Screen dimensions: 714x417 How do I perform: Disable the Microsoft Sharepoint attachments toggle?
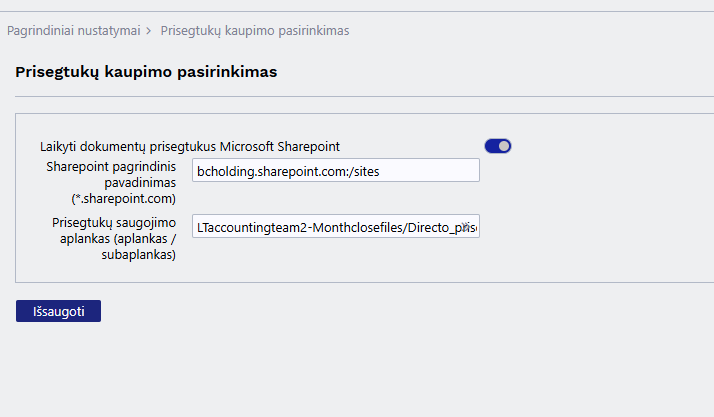tap(497, 146)
